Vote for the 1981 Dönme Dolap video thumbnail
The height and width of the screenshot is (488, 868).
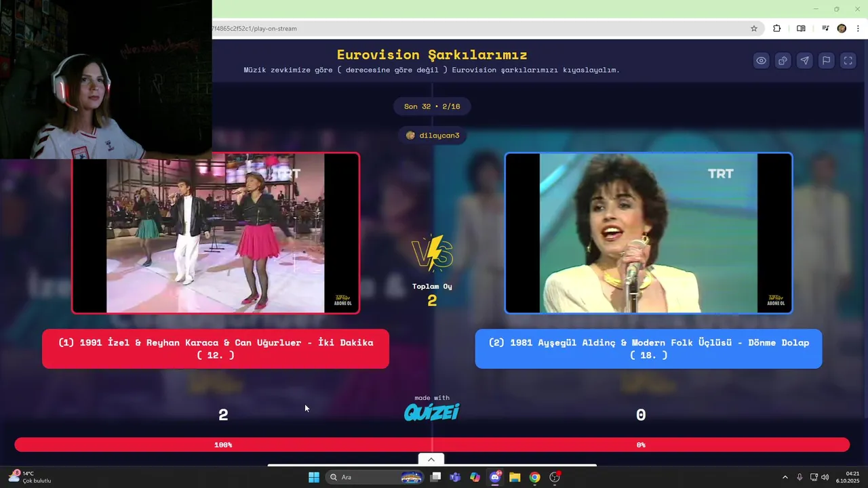point(648,233)
